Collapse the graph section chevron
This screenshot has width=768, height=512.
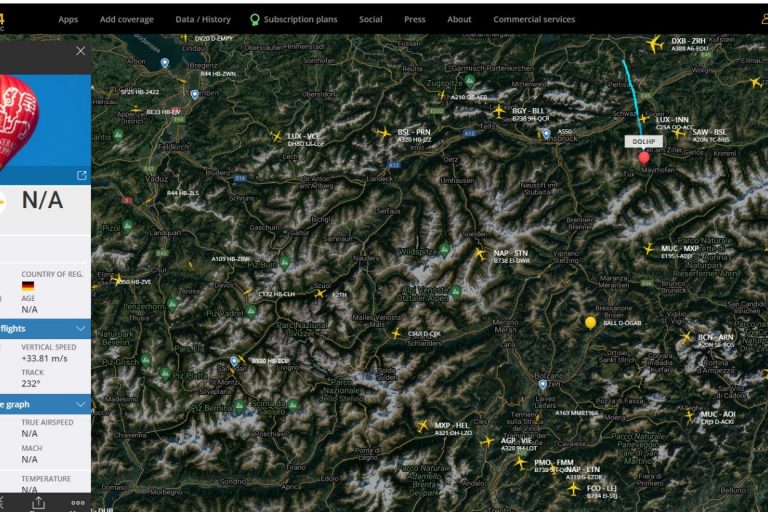click(80, 404)
